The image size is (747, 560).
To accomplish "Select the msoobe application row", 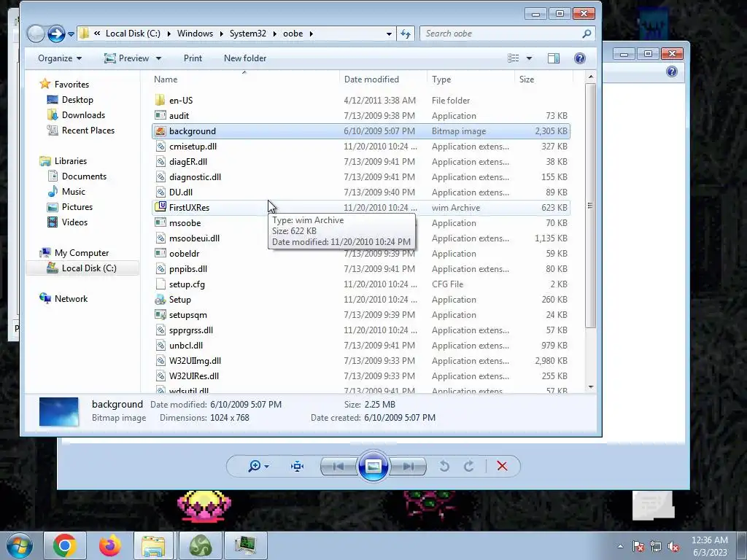I will tap(360, 223).
